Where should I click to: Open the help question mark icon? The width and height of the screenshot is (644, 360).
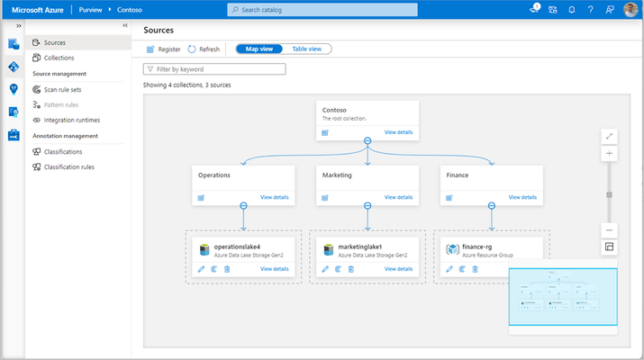(590, 10)
